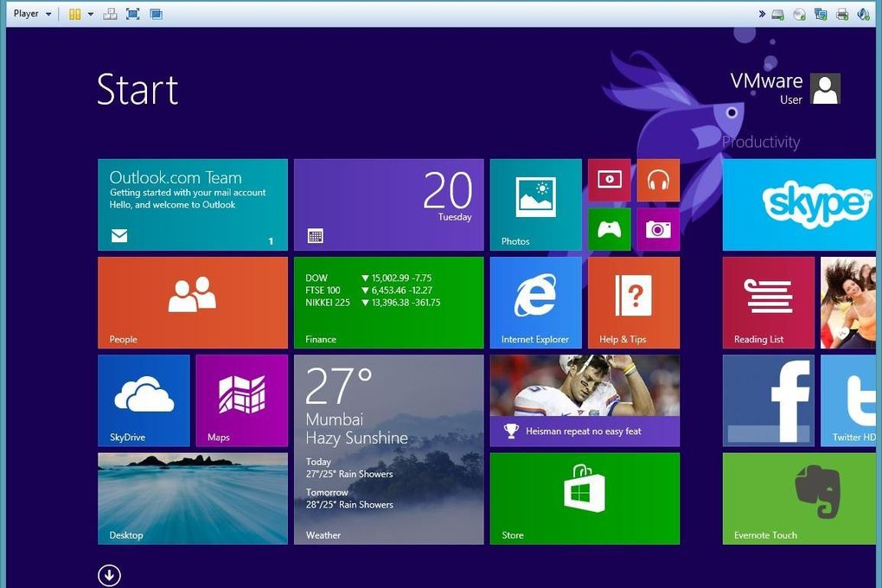Click the printer device icon

click(x=842, y=14)
